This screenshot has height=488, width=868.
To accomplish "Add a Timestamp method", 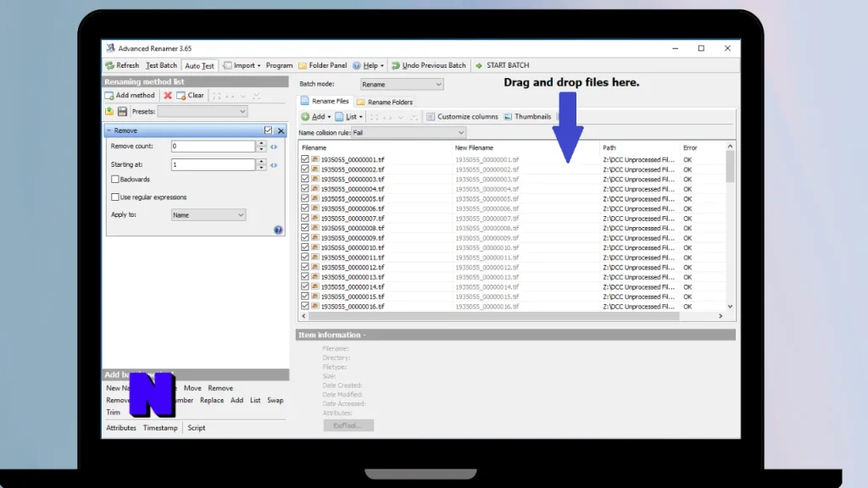I will [x=160, y=428].
